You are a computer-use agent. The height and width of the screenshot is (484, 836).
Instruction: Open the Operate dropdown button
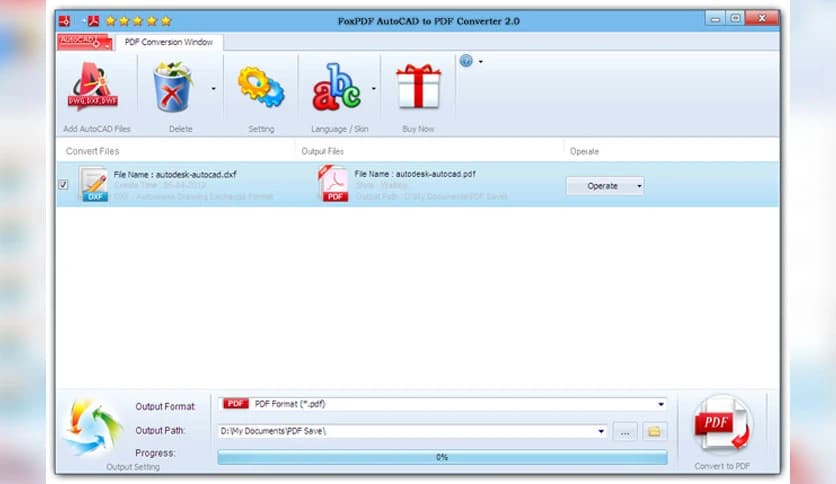[605, 186]
